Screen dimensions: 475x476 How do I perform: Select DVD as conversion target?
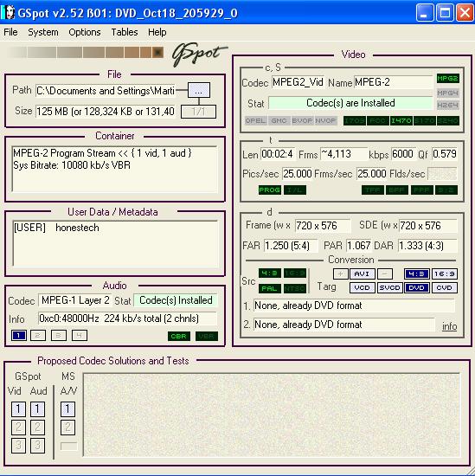coord(416,287)
